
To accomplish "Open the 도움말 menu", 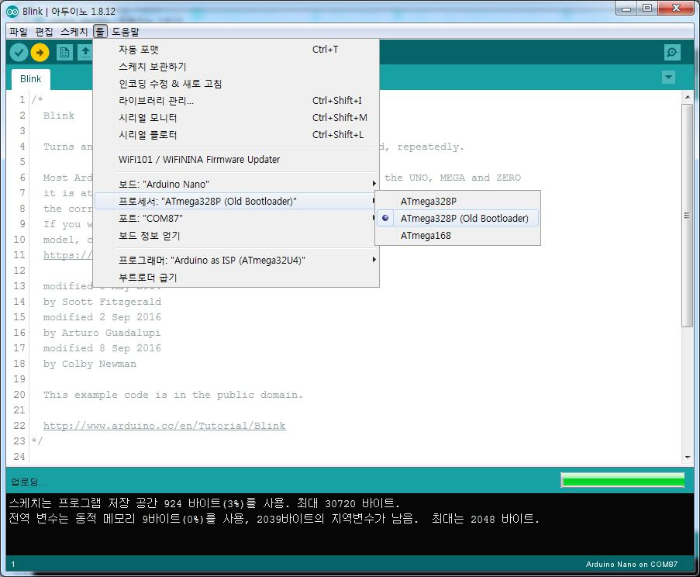I will (x=125, y=32).
